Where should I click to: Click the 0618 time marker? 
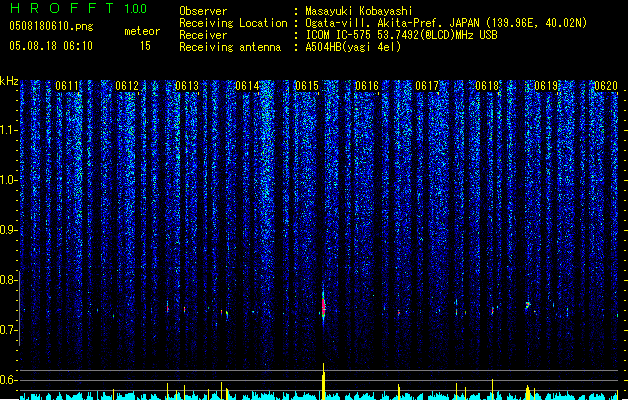click(487, 86)
